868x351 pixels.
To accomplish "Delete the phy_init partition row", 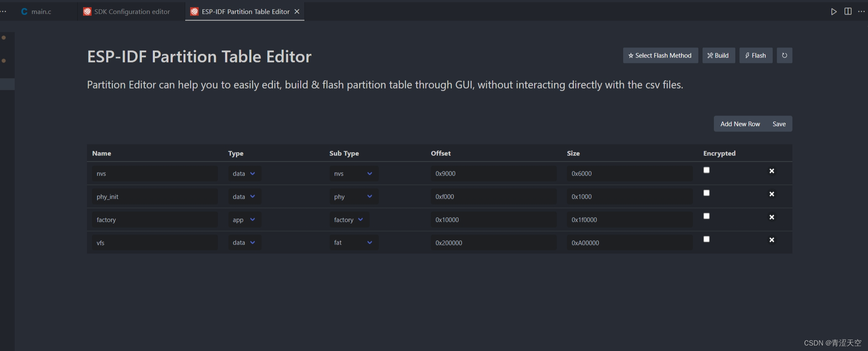I will tap(772, 194).
